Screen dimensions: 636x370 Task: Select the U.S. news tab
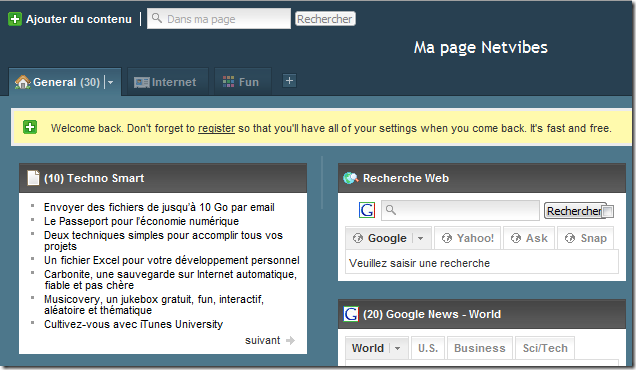(428, 348)
